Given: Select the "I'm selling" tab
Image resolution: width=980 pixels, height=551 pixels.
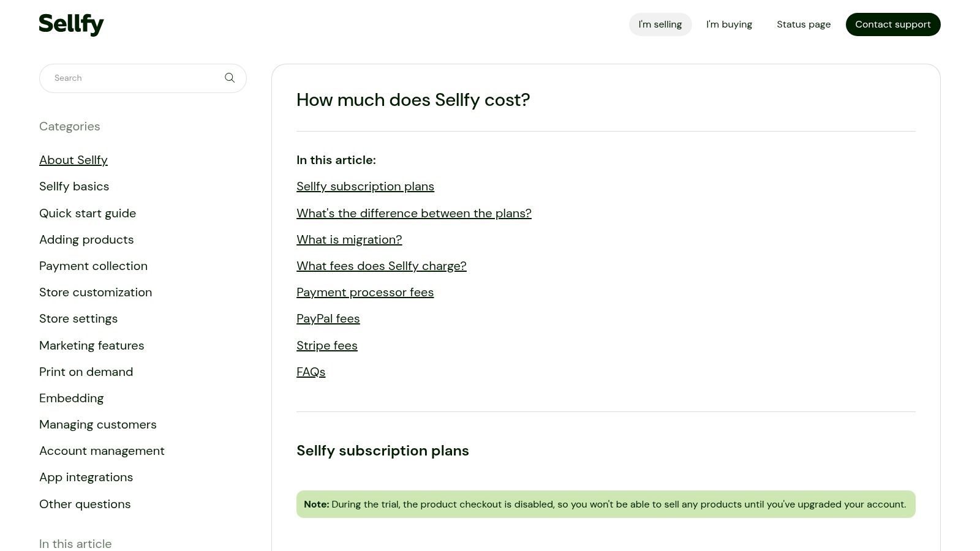Looking at the screenshot, I should tap(660, 24).
